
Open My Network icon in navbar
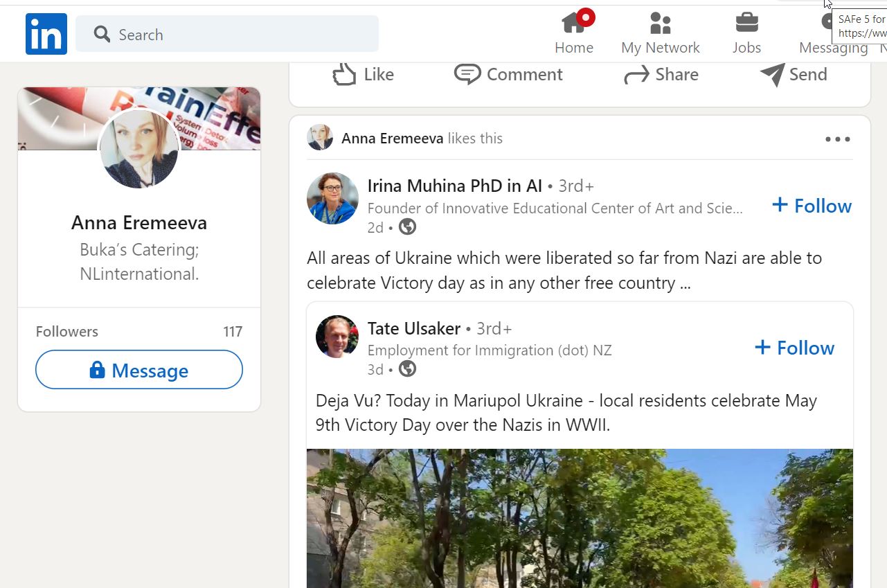click(x=661, y=24)
